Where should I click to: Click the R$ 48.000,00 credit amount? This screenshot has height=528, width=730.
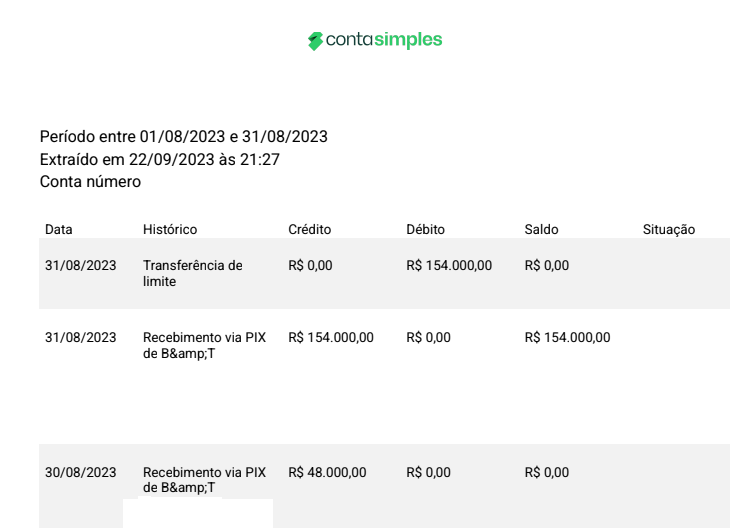327,473
